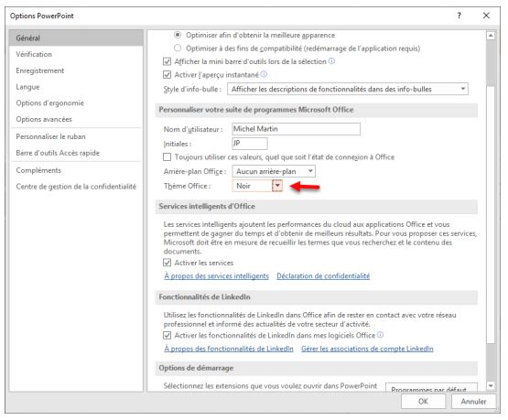Check Toujours utiliser ces valeurs box
Viewport: 508px width, 420px height.
(x=167, y=157)
